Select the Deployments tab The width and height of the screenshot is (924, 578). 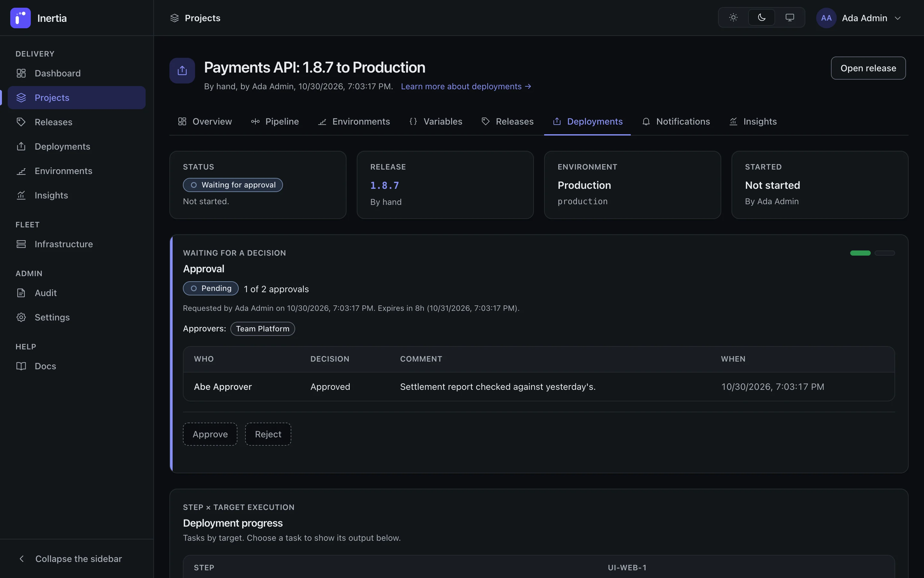[x=588, y=122]
